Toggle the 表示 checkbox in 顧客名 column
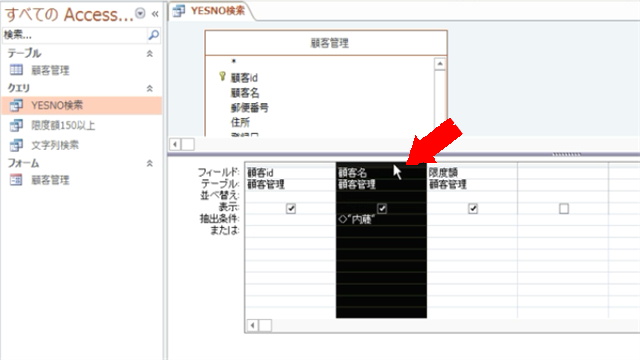 click(382, 209)
